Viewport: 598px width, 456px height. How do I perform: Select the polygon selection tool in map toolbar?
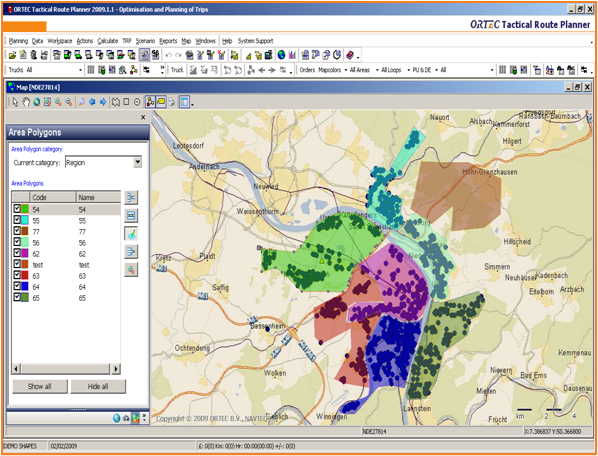(116, 102)
